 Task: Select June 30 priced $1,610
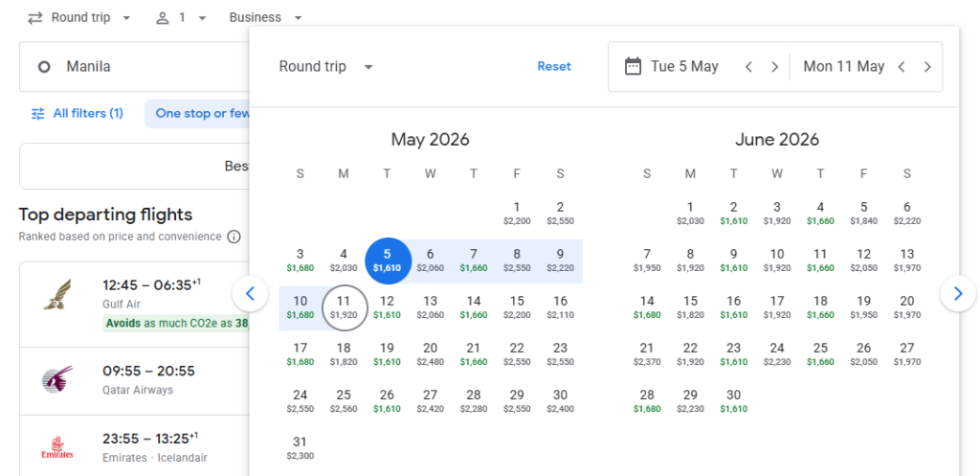point(734,401)
